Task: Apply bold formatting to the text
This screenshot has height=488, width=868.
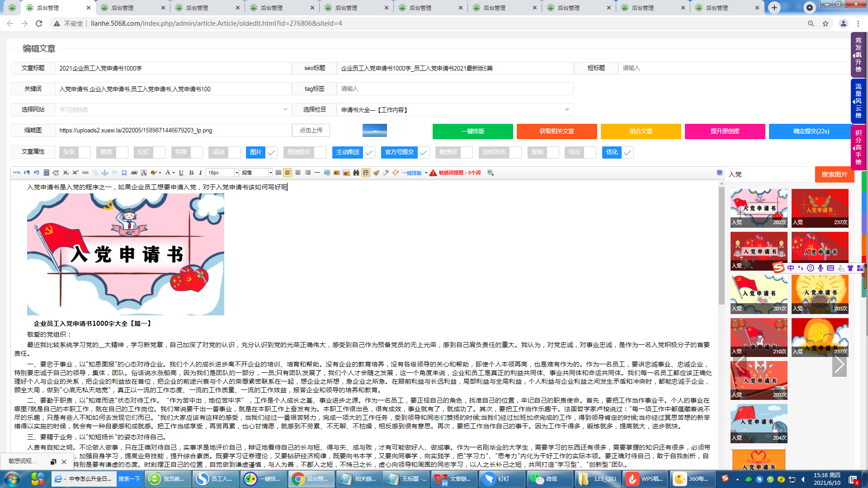Action: [191, 173]
